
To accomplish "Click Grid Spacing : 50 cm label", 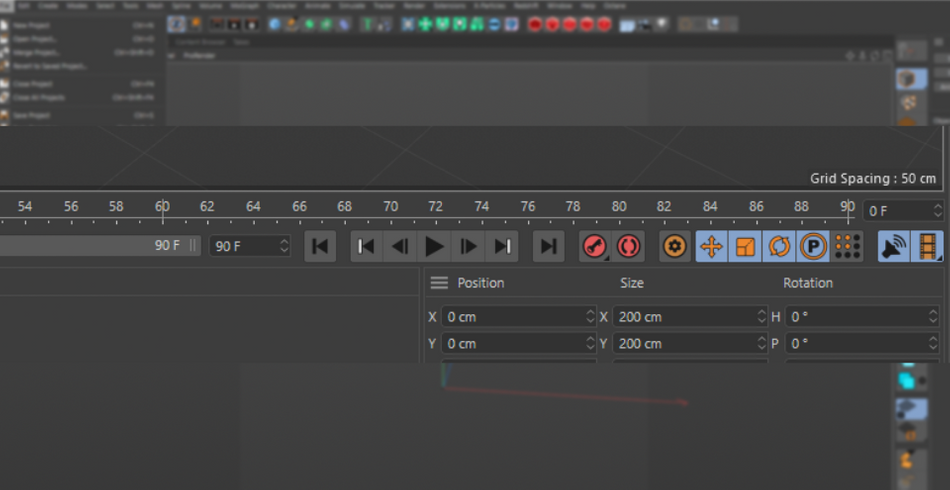I will (x=873, y=179).
